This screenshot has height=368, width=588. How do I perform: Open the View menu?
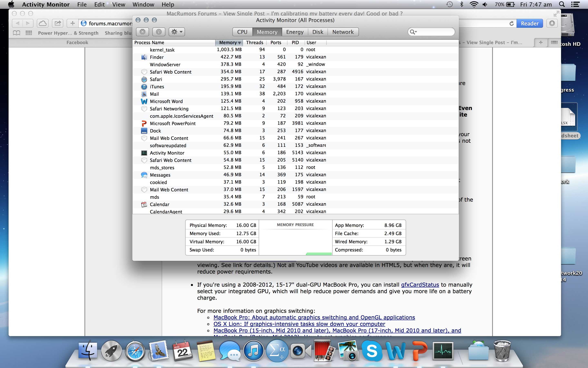click(119, 4)
